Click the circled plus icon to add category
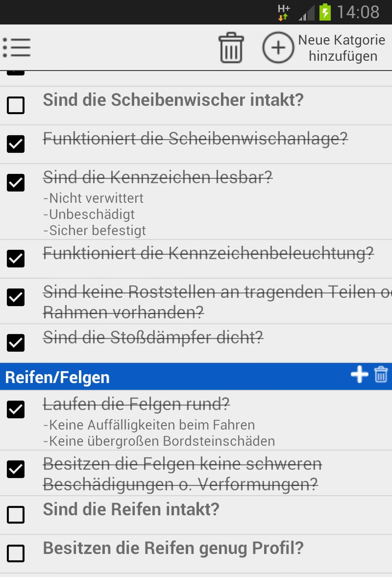This screenshot has width=392, height=577. coord(278,47)
